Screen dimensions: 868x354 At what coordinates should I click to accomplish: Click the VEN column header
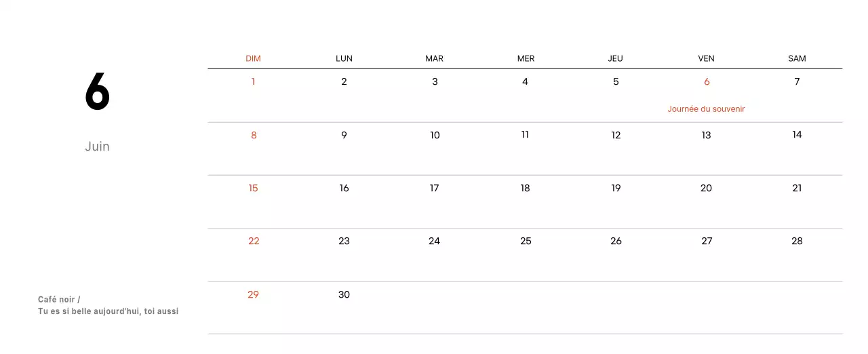coord(706,58)
